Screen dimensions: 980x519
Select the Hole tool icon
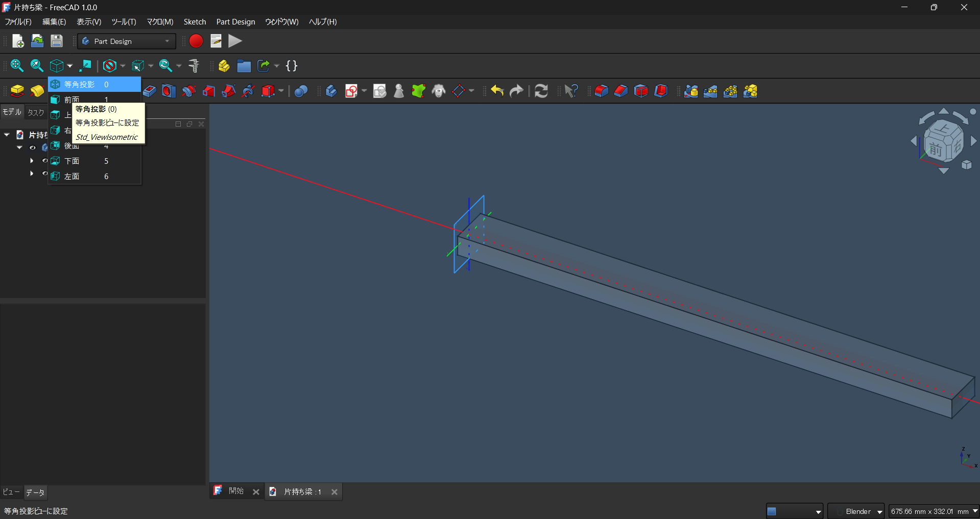pos(169,91)
